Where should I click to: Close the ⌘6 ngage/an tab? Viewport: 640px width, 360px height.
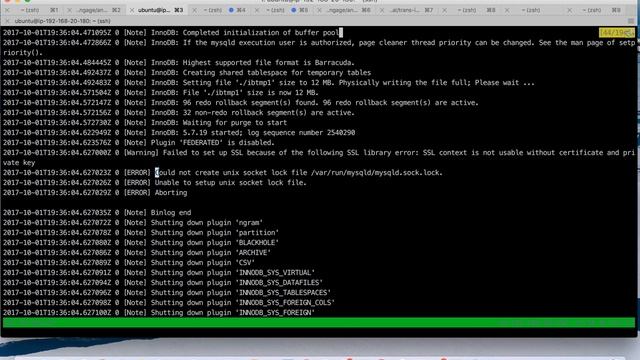point(319,10)
